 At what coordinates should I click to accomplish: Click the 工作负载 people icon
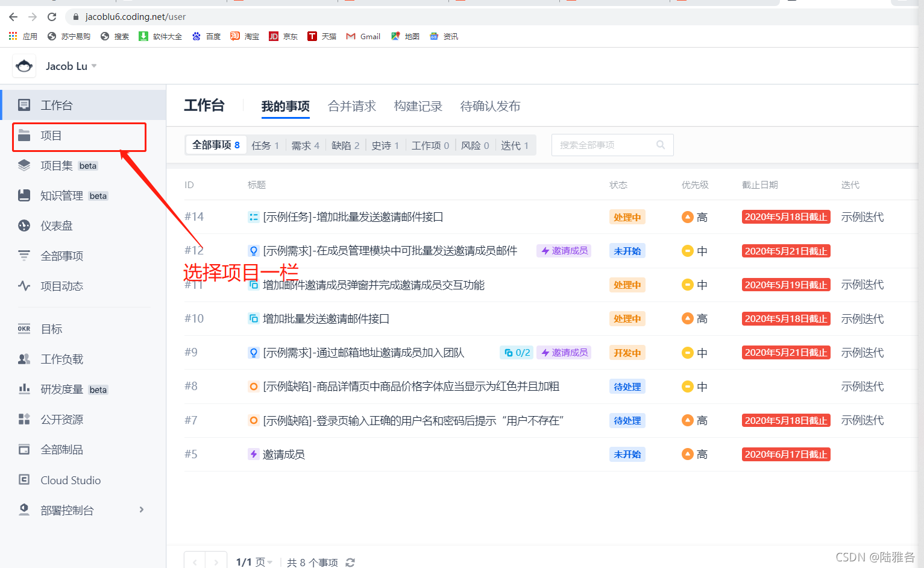[x=24, y=359]
